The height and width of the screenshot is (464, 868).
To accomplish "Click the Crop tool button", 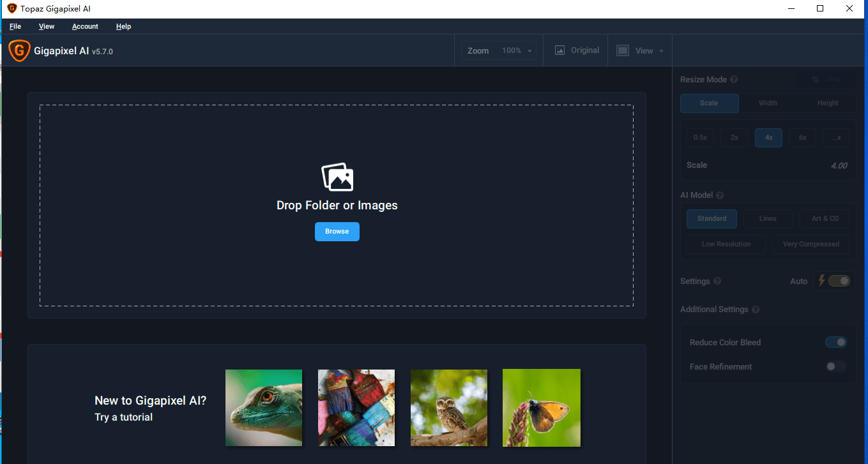I will (x=826, y=79).
